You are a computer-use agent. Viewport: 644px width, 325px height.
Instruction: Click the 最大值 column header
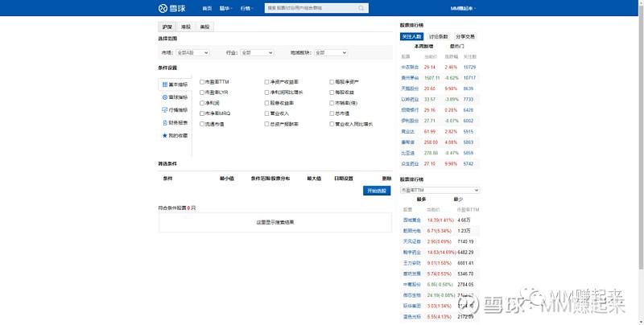point(314,179)
